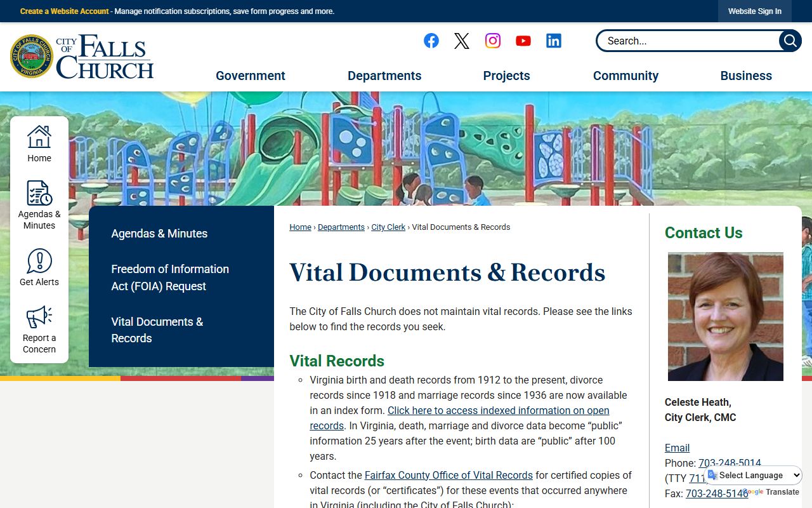Open the YouTube icon link
The image size is (812, 508).
(x=523, y=41)
